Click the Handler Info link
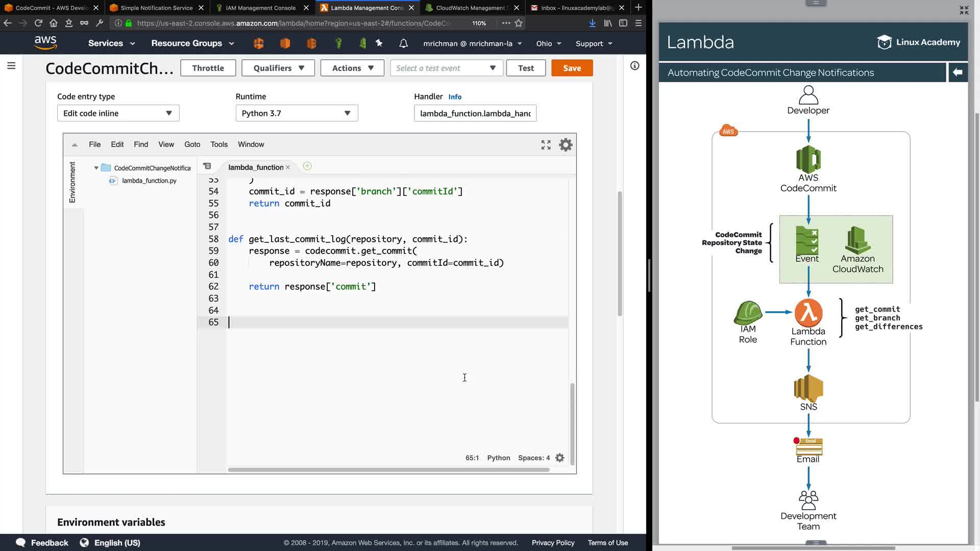Screen dimensions: 980x551 455,97
